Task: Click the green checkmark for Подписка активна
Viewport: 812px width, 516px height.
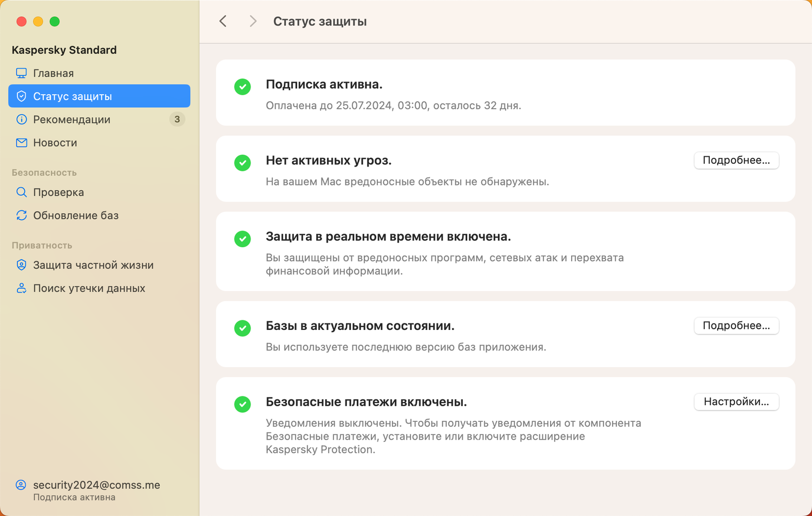Action: point(243,87)
